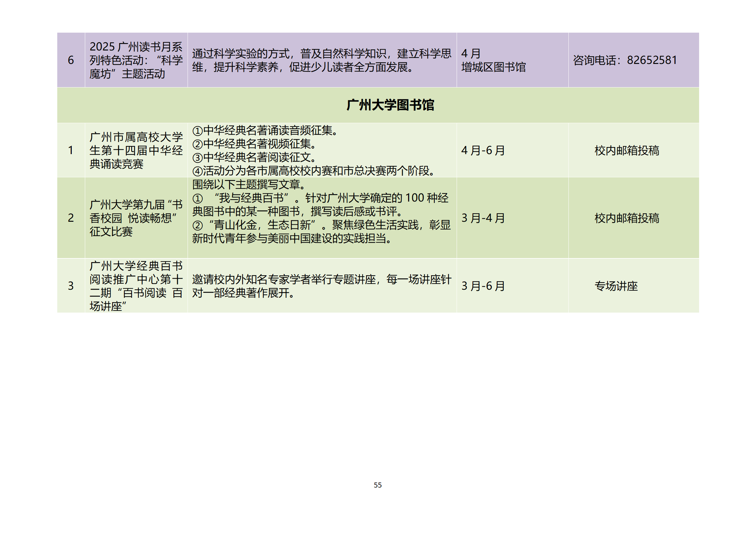
Task: Click the line ④活动分为各市属高校校内赛和市总决赛
Action: [x=314, y=171]
